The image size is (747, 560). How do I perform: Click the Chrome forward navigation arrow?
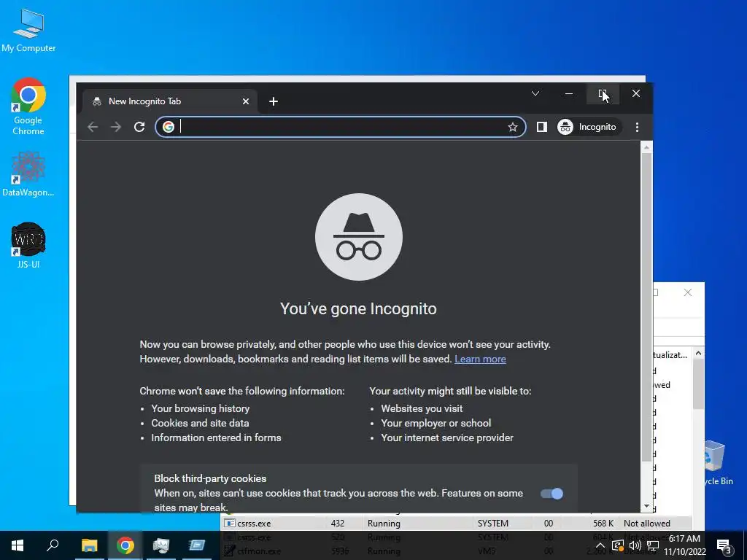click(116, 127)
